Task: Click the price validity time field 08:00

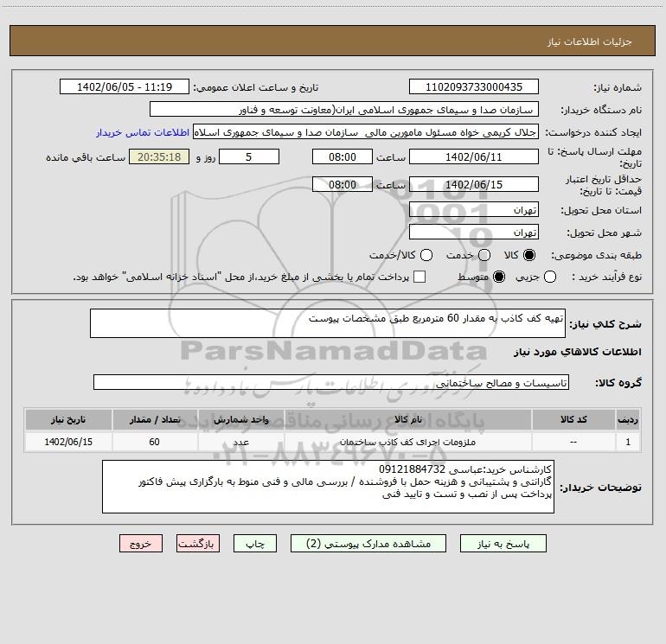Action: (x=343, y=184)
